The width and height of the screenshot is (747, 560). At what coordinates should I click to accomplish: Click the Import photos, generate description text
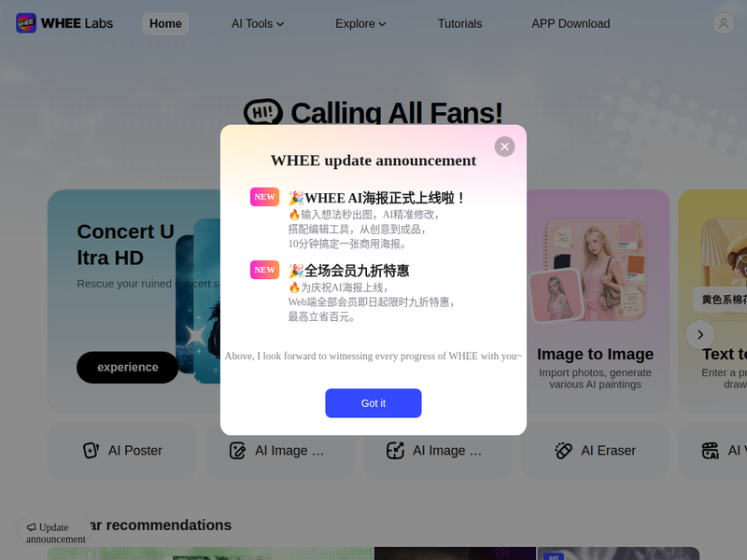click(x=595, y=379)
